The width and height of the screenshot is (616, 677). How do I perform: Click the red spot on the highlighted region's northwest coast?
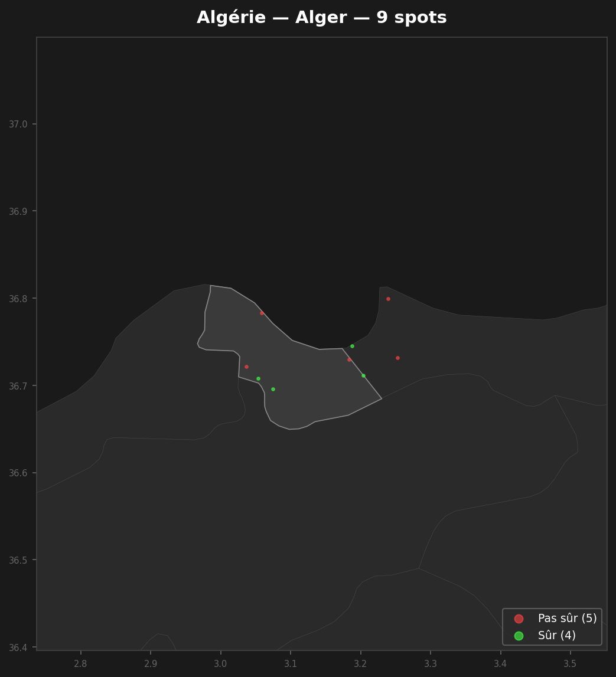pos(262,313)
